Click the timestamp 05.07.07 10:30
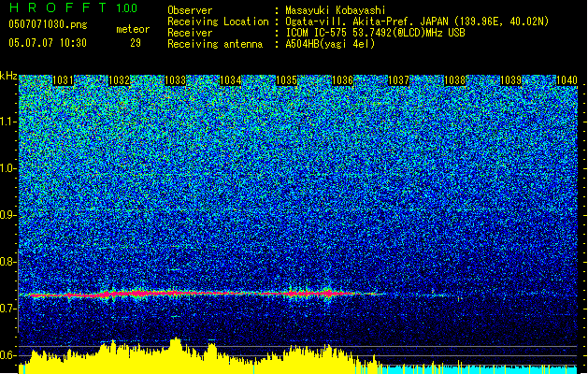The width and height of the screenshot is (588, 374). click(x=48, y=43)
